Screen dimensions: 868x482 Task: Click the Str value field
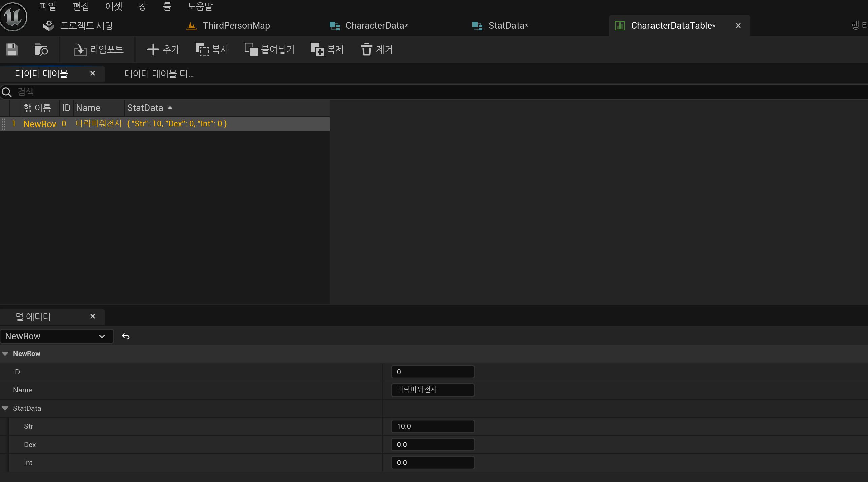click(433, 426)
